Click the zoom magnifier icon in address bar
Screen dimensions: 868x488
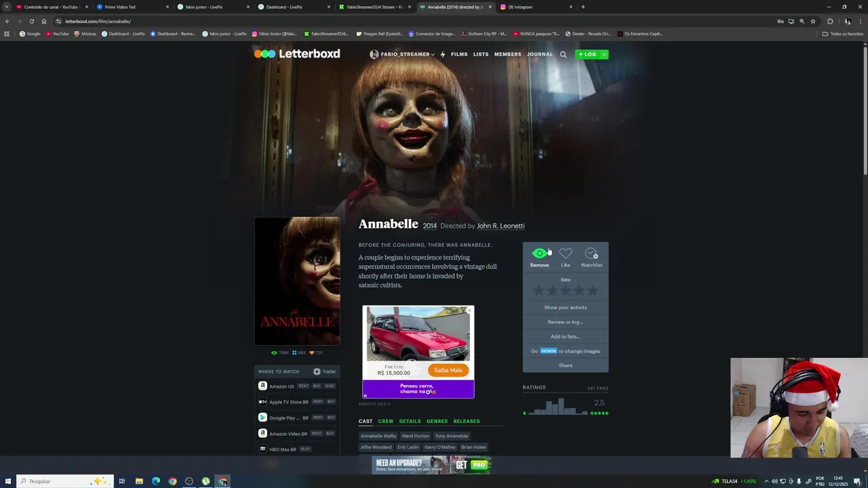[802, 21]
